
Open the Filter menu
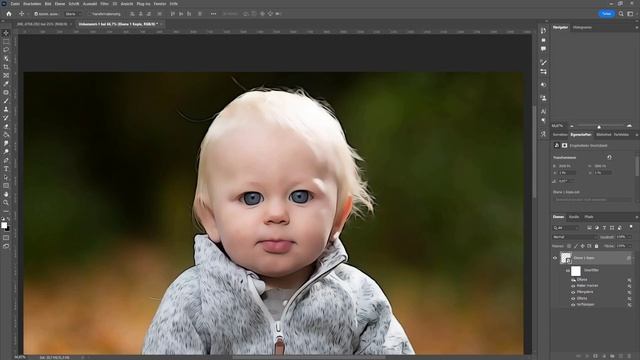click(x=104, y=4)
